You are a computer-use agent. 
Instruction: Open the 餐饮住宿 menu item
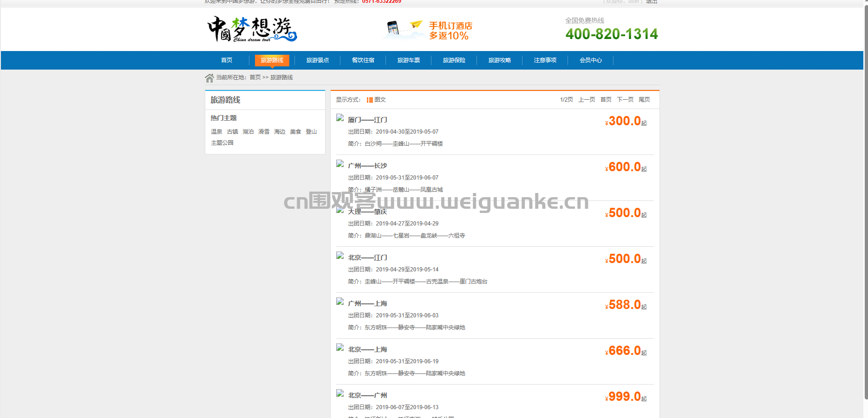coord(363,60)
